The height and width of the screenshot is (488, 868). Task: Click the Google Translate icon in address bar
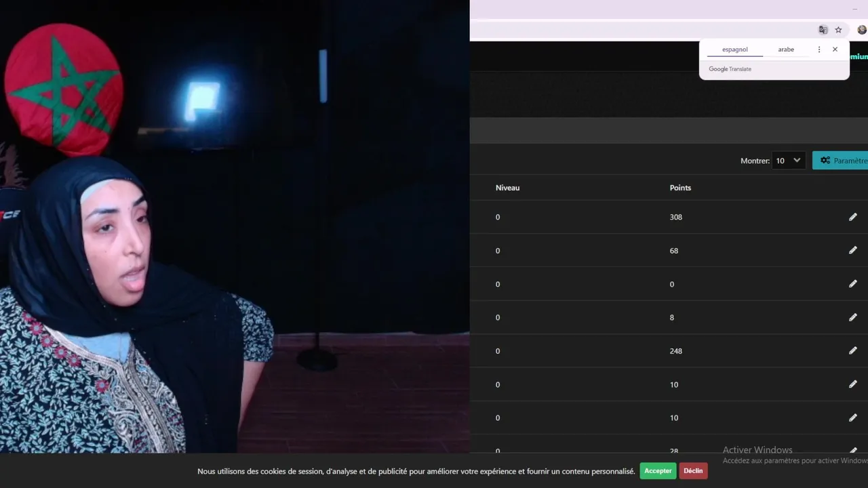click(823, 30)
